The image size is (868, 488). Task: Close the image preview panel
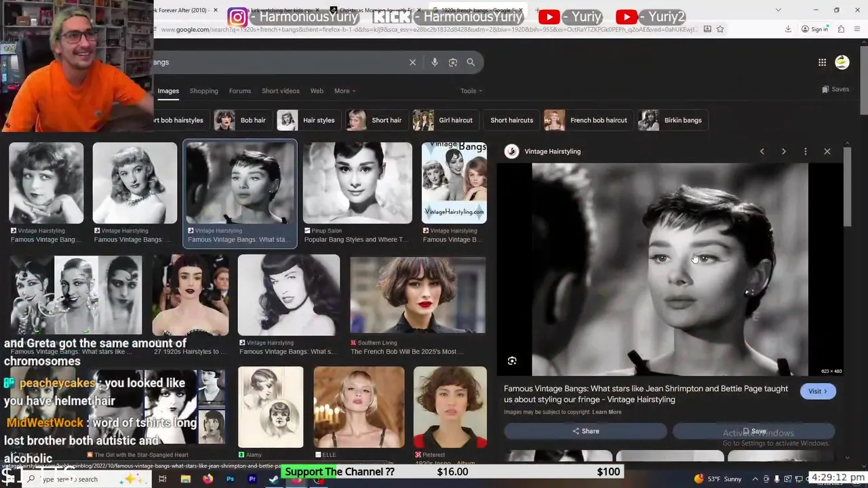(x=827, y=151)
